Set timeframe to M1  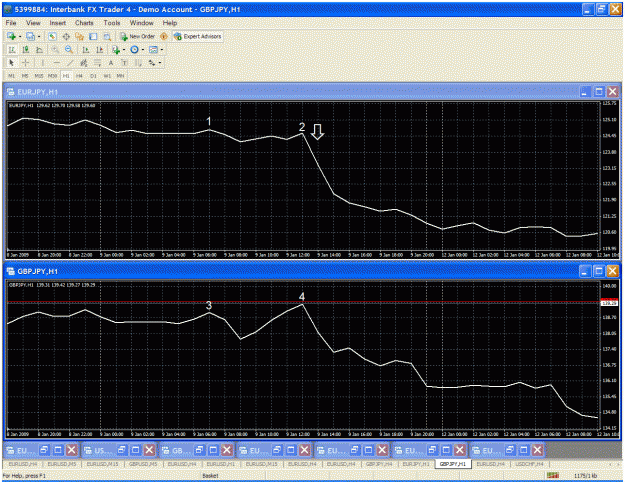(x=12, y=76)
